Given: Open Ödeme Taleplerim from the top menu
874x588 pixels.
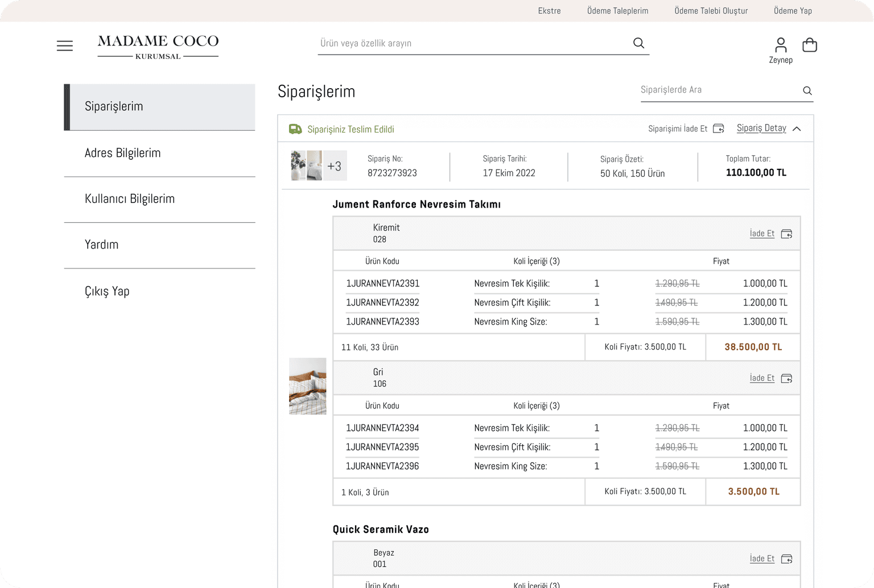Looking at the screenshot, I should coord(617,10).
